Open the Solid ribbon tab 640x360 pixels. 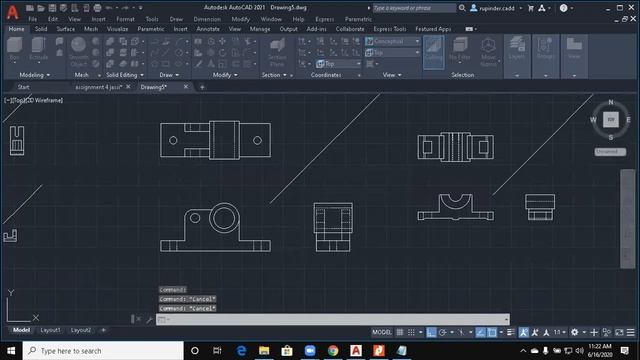pyautogui.click(x=41, y=29)
